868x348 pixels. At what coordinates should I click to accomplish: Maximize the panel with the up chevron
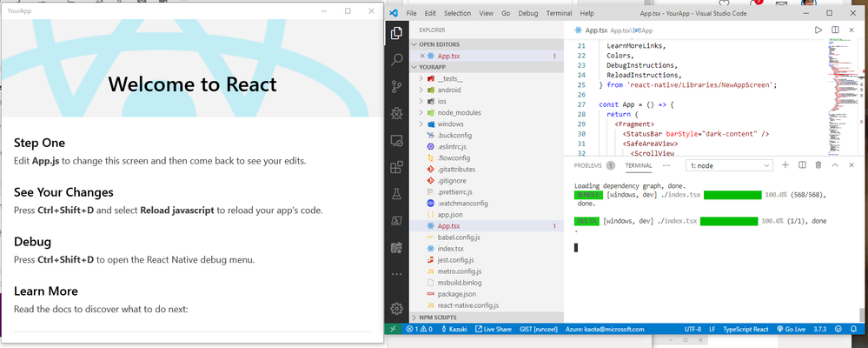point(835,165)
